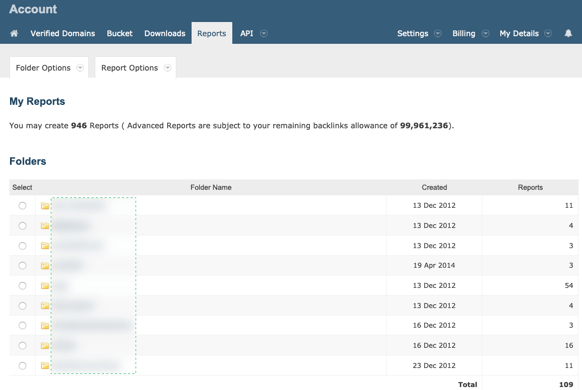
Task: Select the 11-report 13 Dec 2012 folder radio
Action: [x=22, y=206]
